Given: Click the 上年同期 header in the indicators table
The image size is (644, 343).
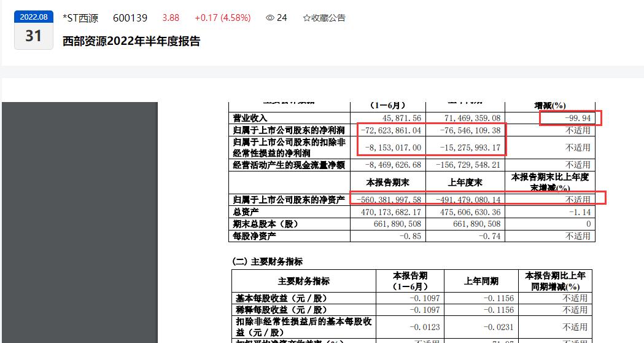Looking at the screenshot, I should (481, 281).
